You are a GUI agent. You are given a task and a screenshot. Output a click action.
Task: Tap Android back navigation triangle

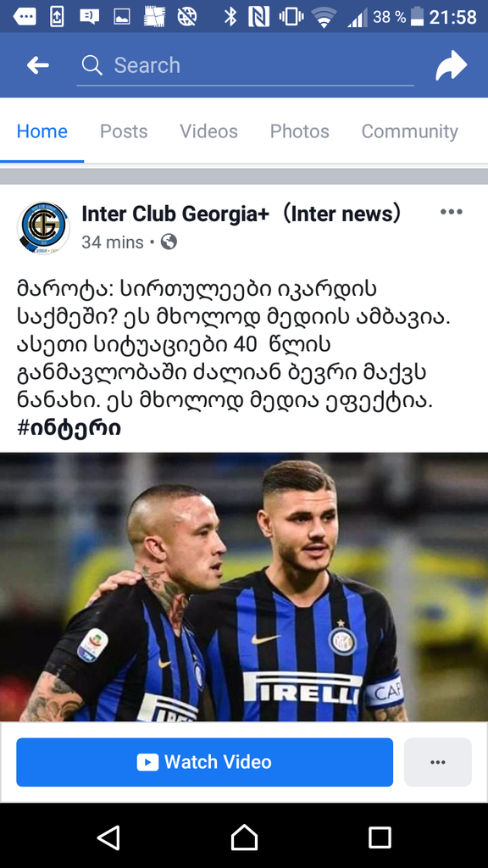tap(109, 837)
